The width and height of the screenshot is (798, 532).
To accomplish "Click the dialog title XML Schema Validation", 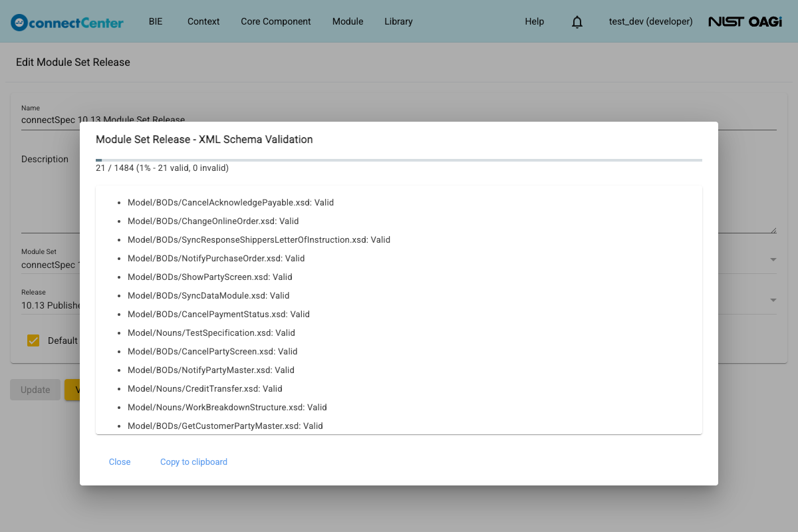I will 204,140.
